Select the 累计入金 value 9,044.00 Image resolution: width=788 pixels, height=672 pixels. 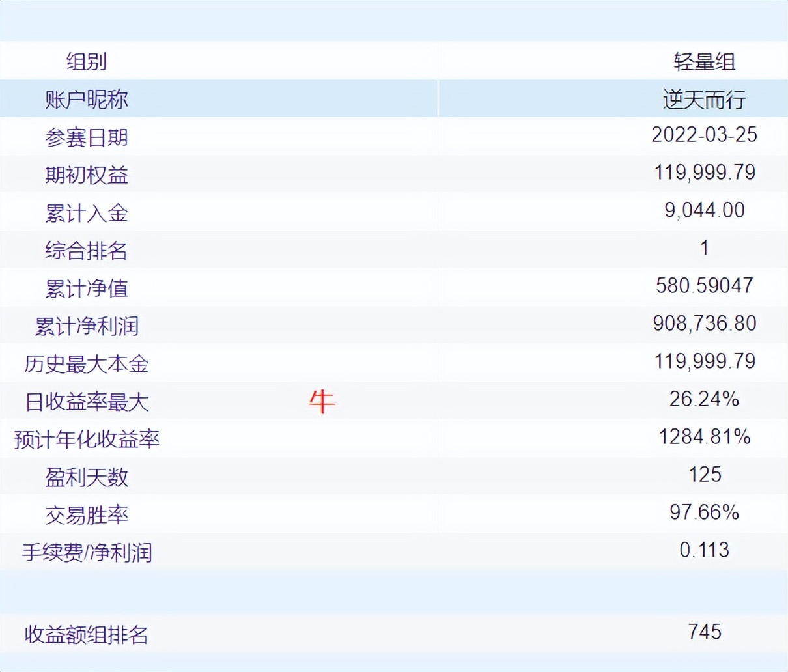coord(705,210)
